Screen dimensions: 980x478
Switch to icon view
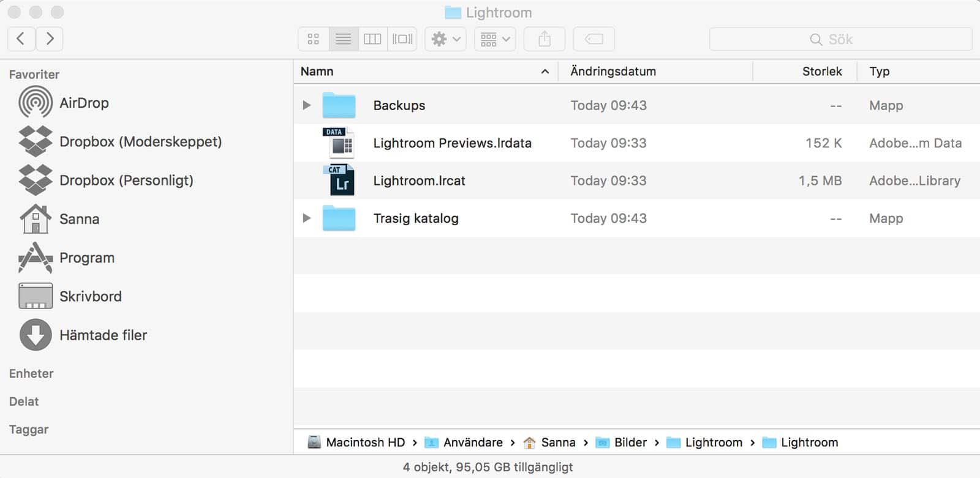pos(314,39)
